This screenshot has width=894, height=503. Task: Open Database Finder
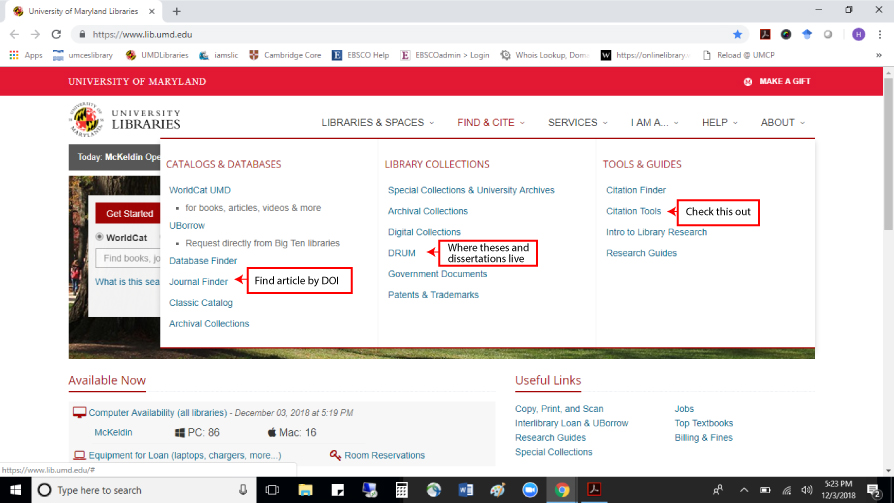[203, 261]
